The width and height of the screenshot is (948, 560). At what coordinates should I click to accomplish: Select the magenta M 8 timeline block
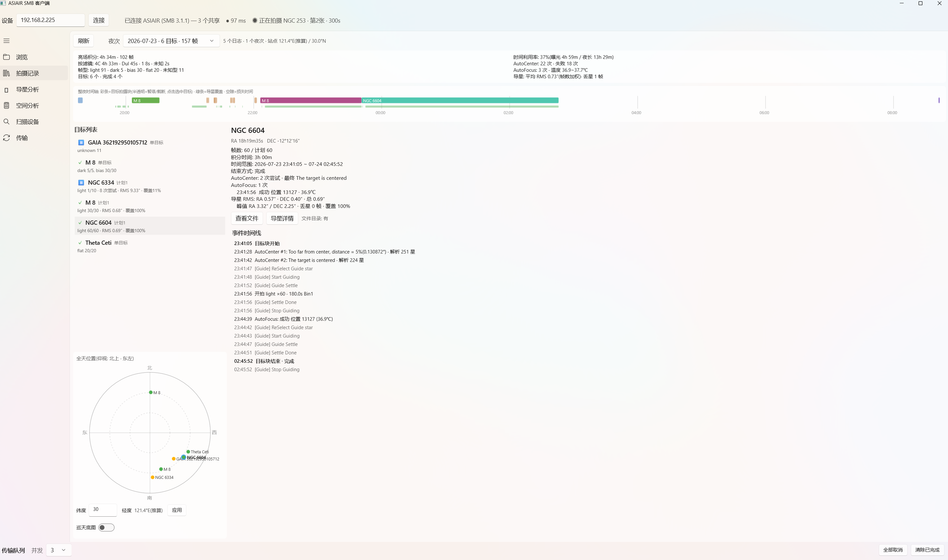[x=311, y=100]
